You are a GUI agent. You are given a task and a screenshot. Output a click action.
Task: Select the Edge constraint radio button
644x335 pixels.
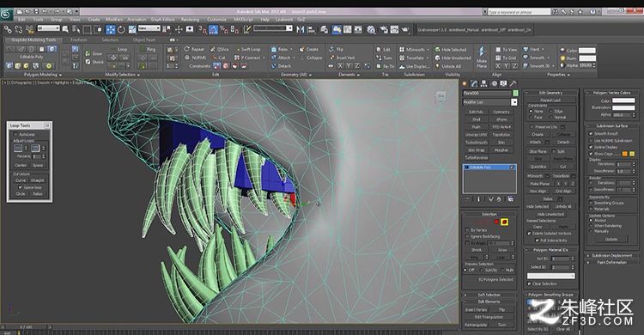coord(550,111)
